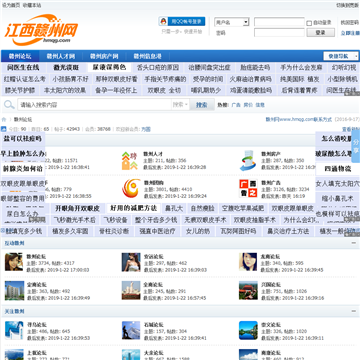Screen dimensions: 360x360
Task: Select the 赣州人才网 navigation tab
Action: (x=61, y=56)
